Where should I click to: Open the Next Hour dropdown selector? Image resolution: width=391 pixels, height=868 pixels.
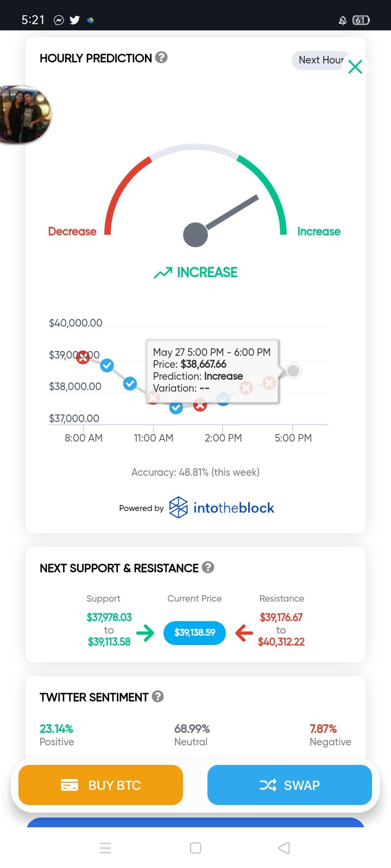(321, 60)
